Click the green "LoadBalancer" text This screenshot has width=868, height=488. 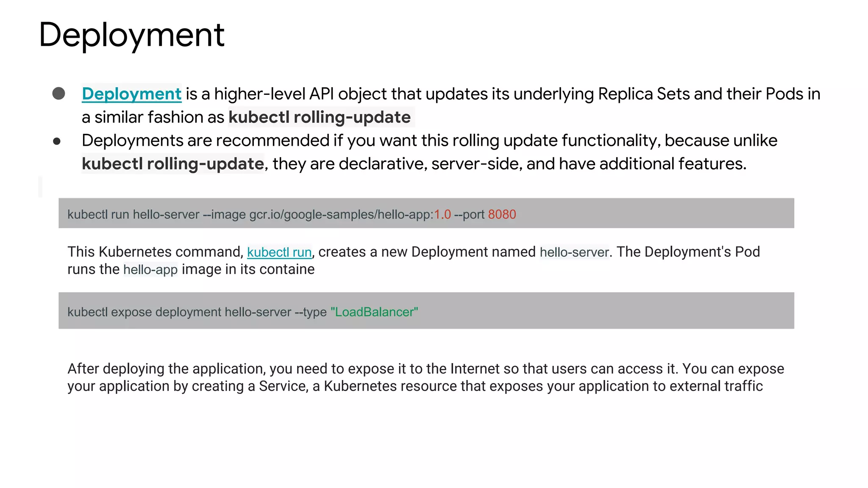(374, 312)
